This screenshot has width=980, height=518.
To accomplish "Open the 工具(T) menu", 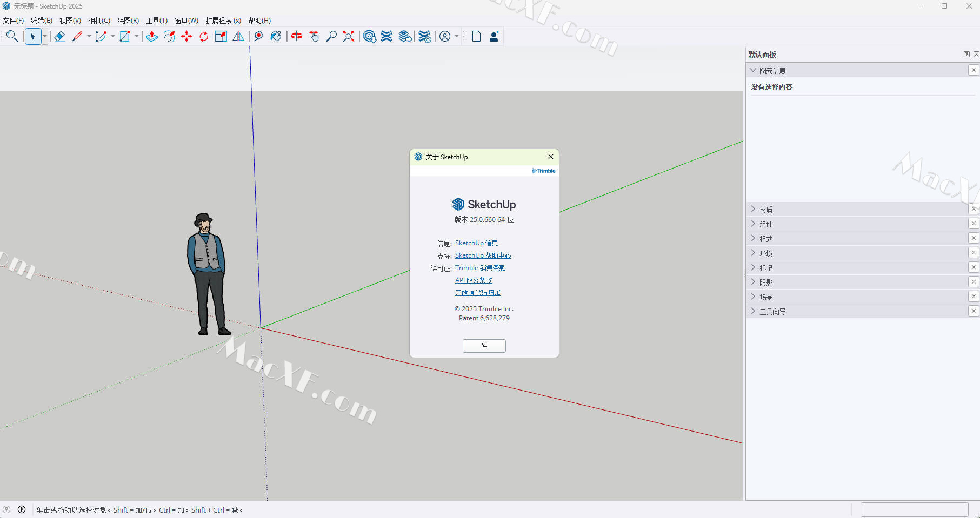I will point(157,21).
